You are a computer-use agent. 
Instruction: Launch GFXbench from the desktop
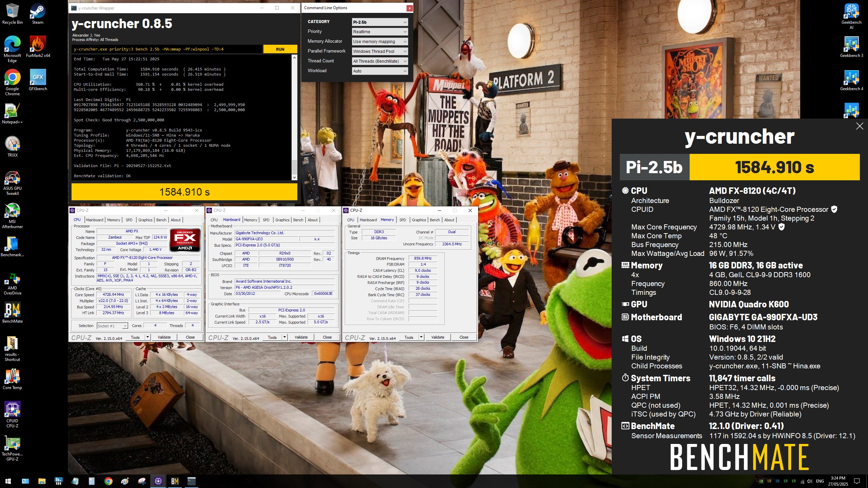(x=38, y=80)
